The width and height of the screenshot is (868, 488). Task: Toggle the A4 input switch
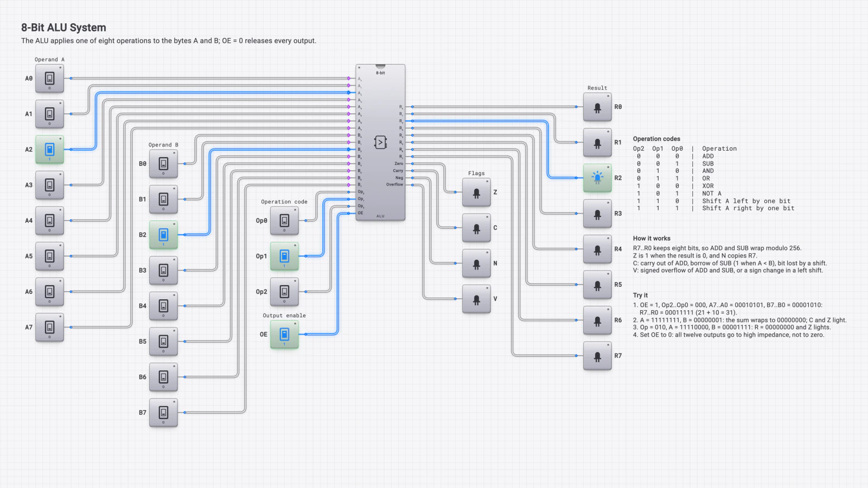(49, 221)
